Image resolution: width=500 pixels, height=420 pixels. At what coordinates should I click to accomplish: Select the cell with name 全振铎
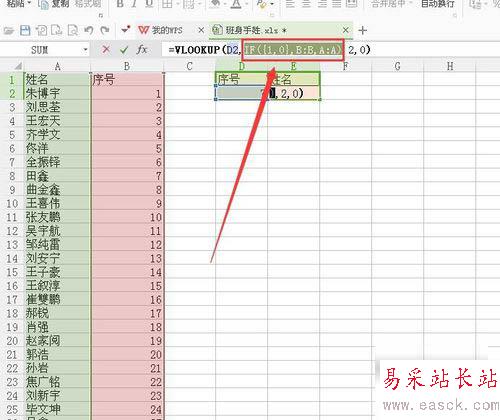tap(57, 162)
